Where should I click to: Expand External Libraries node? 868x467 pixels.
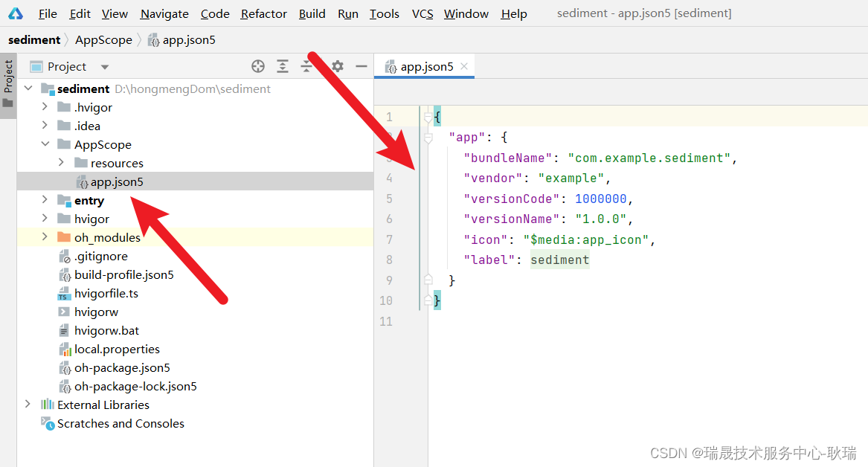point(28,405)
